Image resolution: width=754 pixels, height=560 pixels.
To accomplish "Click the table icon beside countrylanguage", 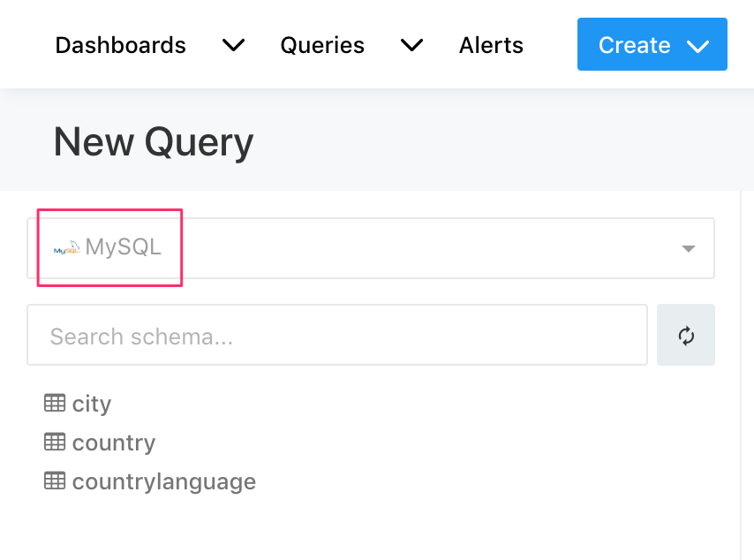I will (55, 481).
